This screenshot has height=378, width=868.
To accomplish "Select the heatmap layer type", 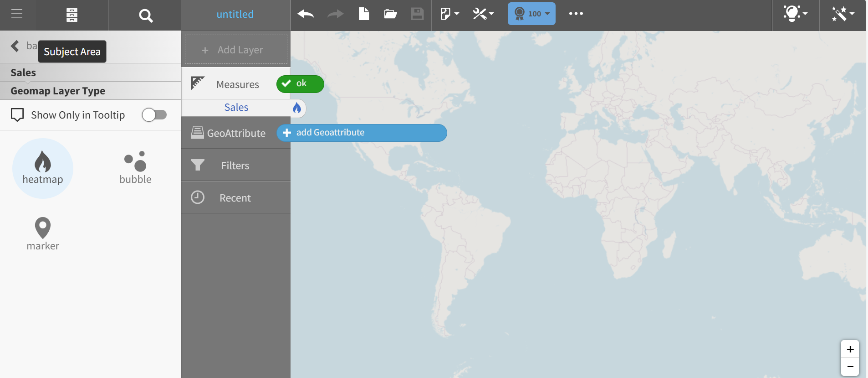I will click(x=43, y=168).
